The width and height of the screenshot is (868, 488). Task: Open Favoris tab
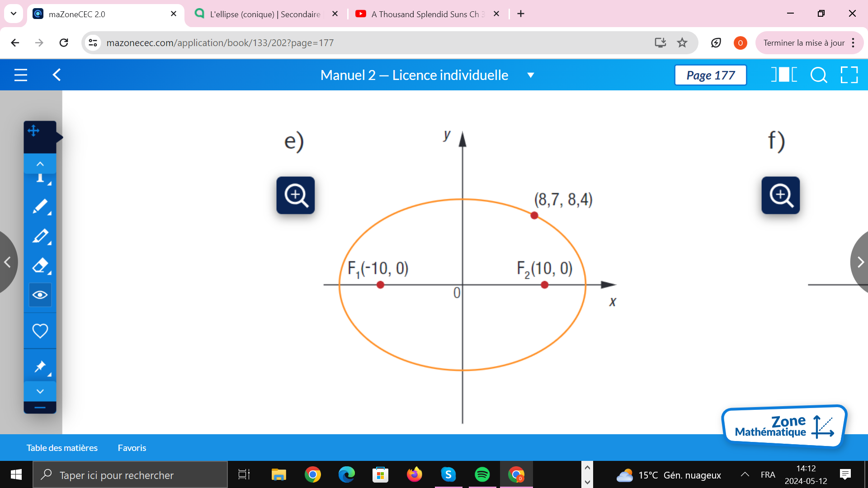(x=132, y=448)
